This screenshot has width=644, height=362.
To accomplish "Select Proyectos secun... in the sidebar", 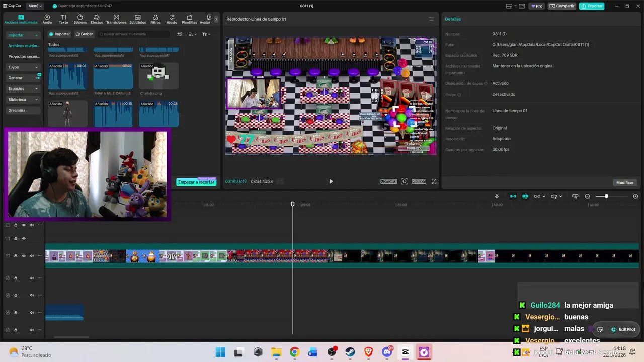I will (24, 57).
